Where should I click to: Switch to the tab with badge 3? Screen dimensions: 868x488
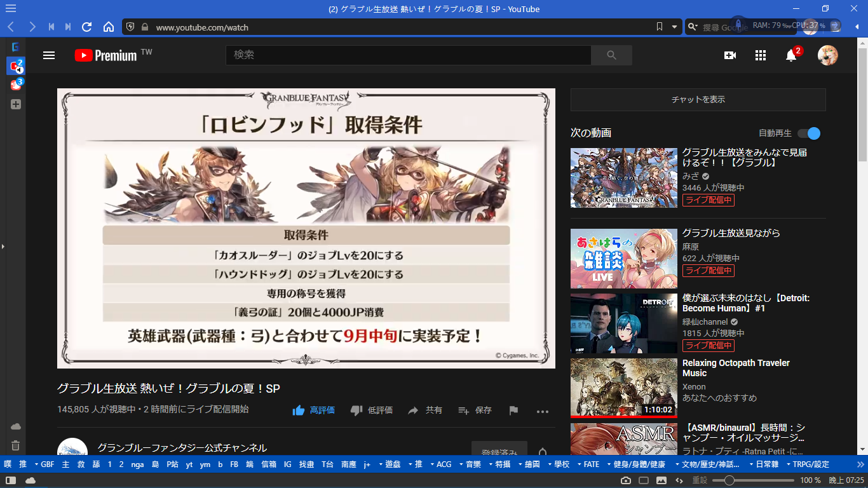tap(16, 85)
